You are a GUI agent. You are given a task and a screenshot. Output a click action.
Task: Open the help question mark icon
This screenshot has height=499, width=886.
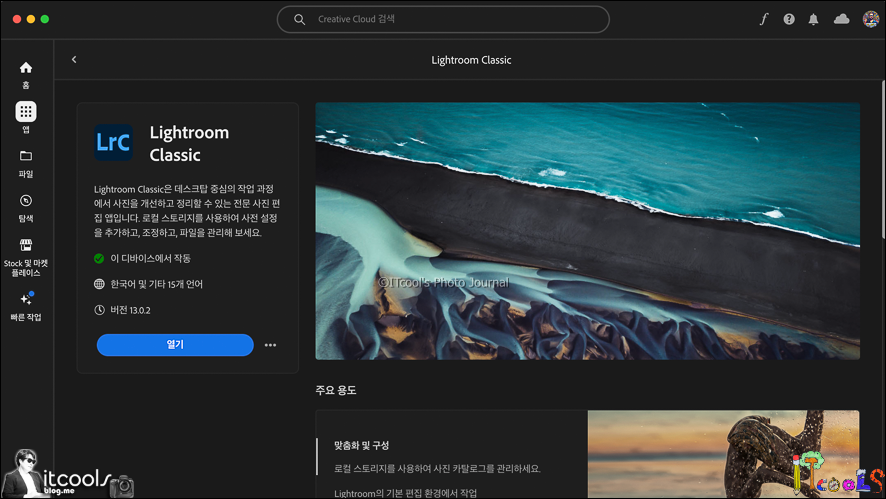point(789,19)
